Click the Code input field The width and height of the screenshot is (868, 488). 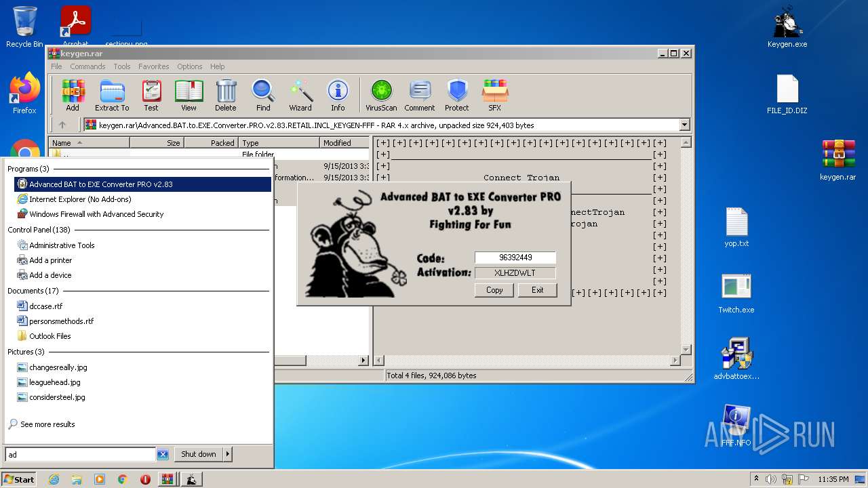tap(515, 258)
